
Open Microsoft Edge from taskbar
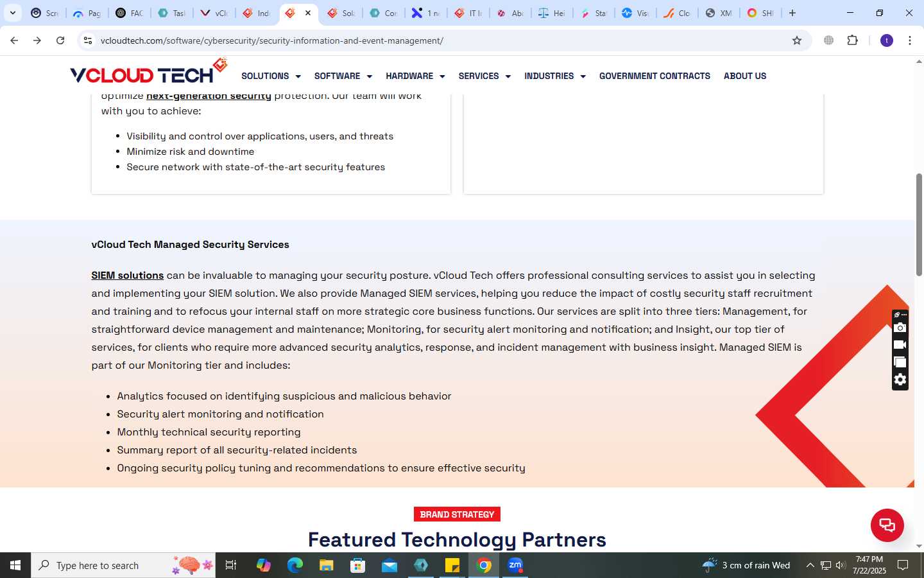[x=295, y=565]
